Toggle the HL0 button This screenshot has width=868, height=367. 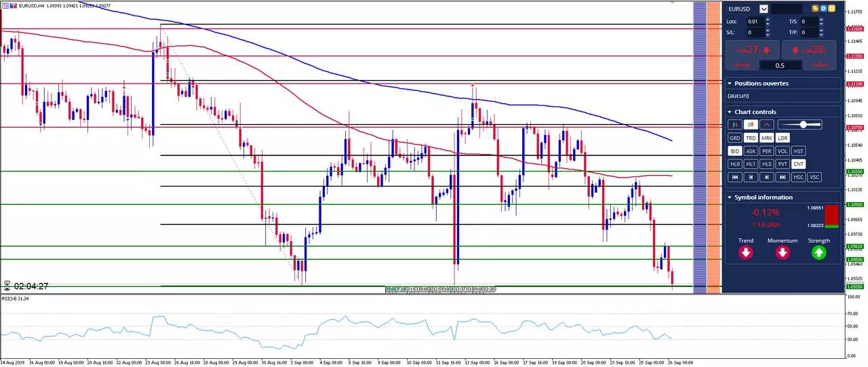735,164
